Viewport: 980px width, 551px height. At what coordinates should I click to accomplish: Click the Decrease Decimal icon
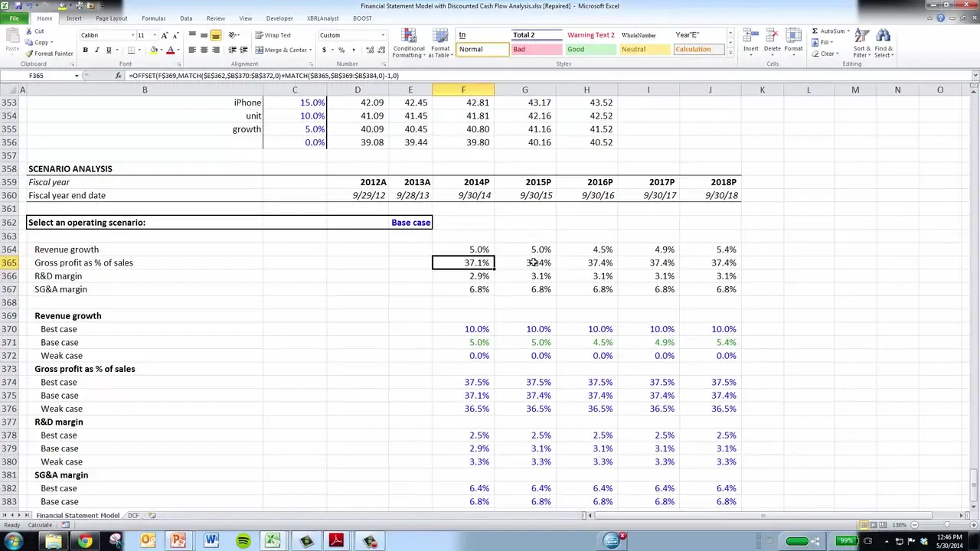tap(381, 50)
